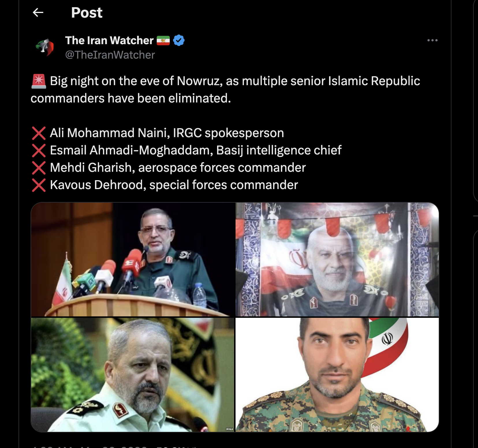This screenshot has width=478, height=448.
Task: Open the three-dot more options menu
Action: coord(432,40)
